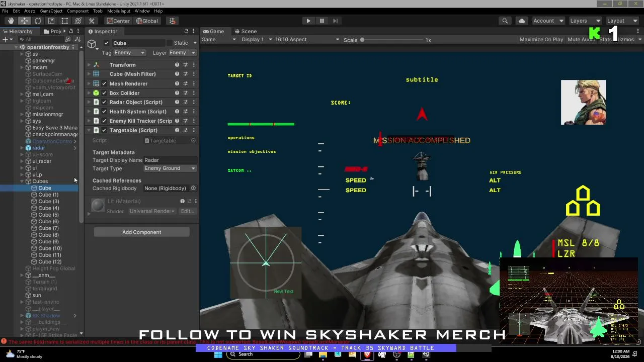Click the Hierarchy create plus button
644x362 pixels.
(x=5, y=39)
